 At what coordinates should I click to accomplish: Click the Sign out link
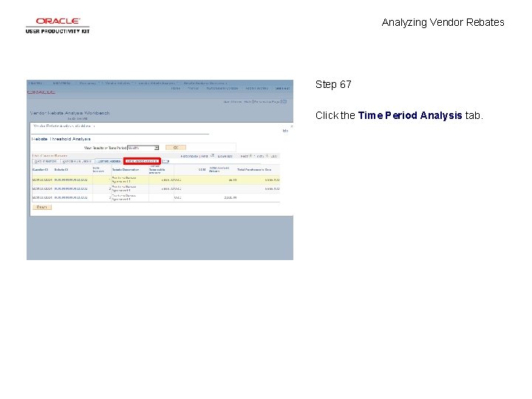[x=282, y=88]
